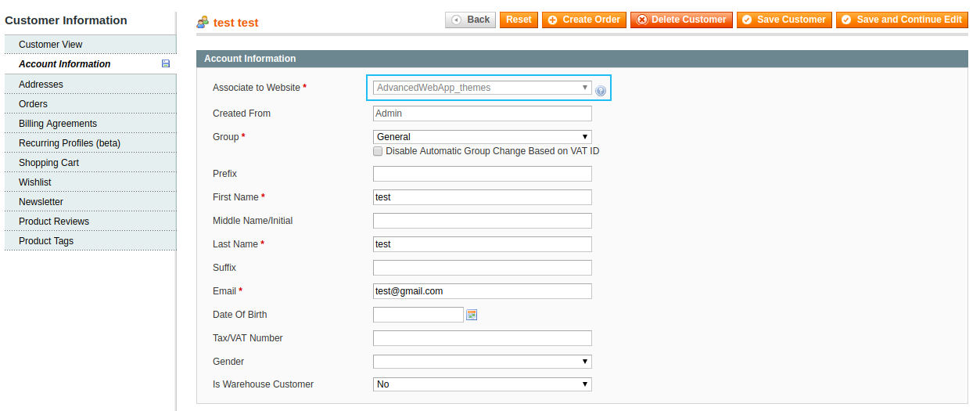Go Back using the Back button
The height and width of the screenshot is (411, 980).
[471, 20]
